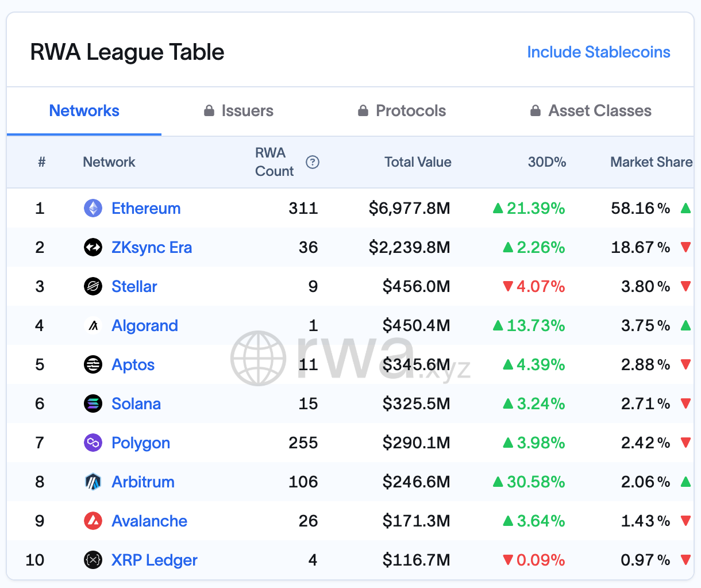Click the 2.26% 30-day change value
Image resolution: width=701 pixels, height=588 pixels.
[x=541, y=247]
